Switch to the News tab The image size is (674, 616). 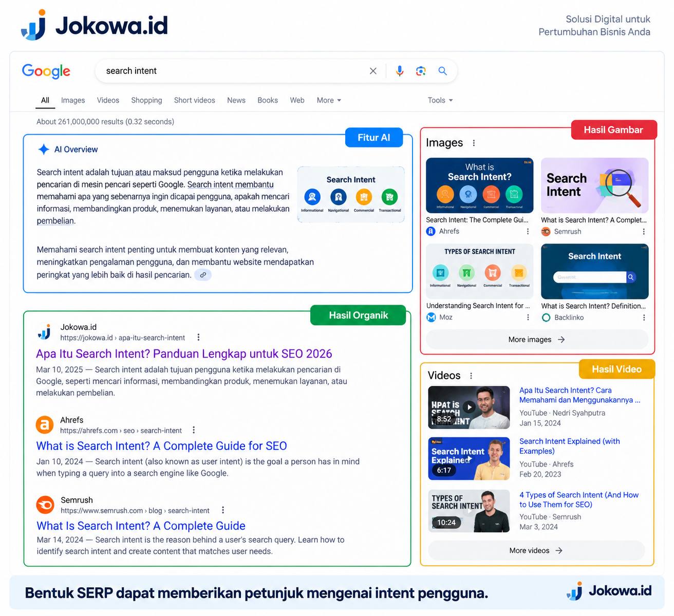pos(236,100)
